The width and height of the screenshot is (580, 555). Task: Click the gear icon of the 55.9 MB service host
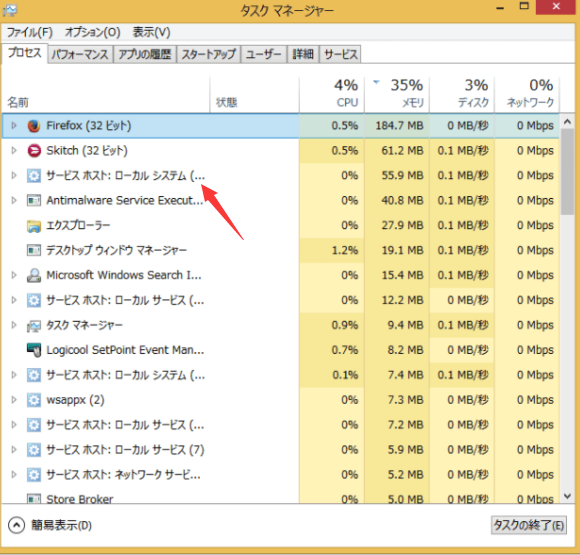coord(34,175)
